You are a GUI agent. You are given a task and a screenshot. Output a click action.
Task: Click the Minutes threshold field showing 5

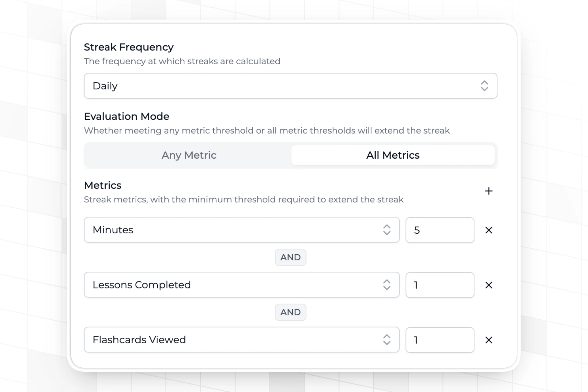(x=440, y=230)
